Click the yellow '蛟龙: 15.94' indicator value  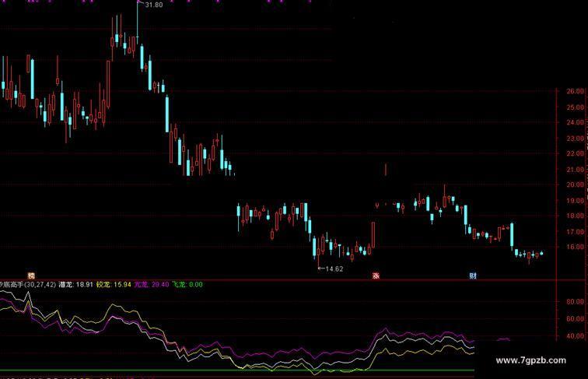point(114,284)
